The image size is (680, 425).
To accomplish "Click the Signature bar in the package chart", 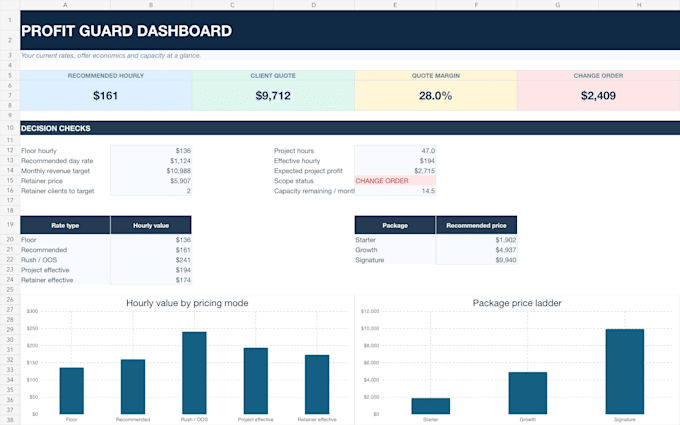I will pyautogui.click(x=624, y=372).
